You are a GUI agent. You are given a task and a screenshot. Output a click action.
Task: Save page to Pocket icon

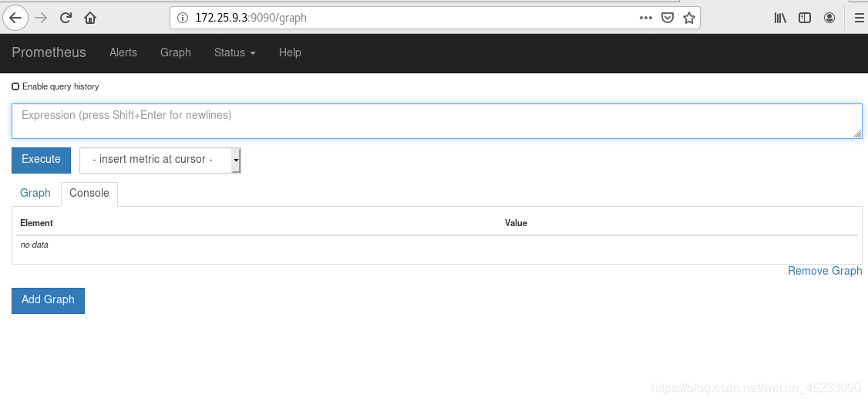tap(668, 18)
